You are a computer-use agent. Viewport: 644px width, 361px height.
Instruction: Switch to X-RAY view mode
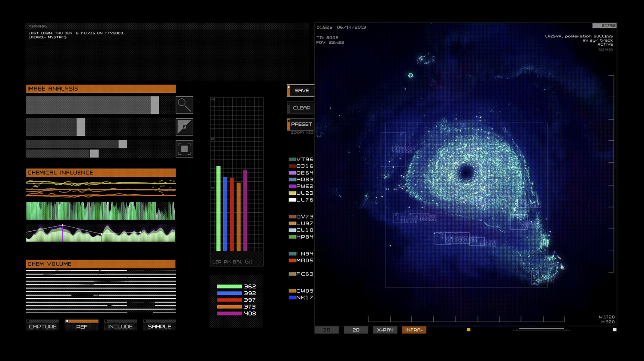385,330
